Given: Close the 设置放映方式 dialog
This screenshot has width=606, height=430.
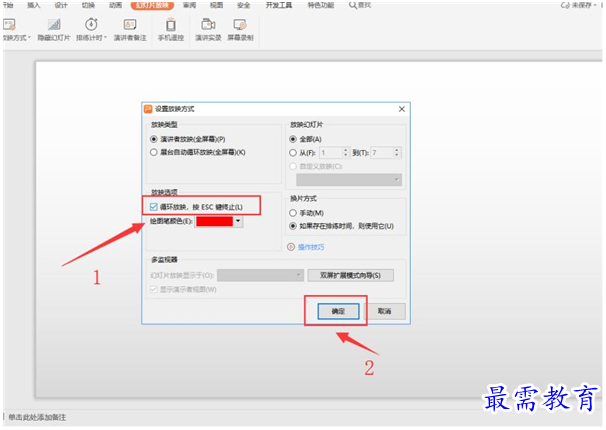Looking at the screenshot, I should click(402, 109).
